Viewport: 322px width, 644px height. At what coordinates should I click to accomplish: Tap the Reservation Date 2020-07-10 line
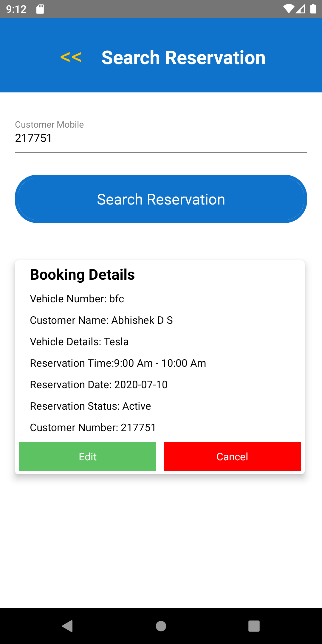(99, 385)
